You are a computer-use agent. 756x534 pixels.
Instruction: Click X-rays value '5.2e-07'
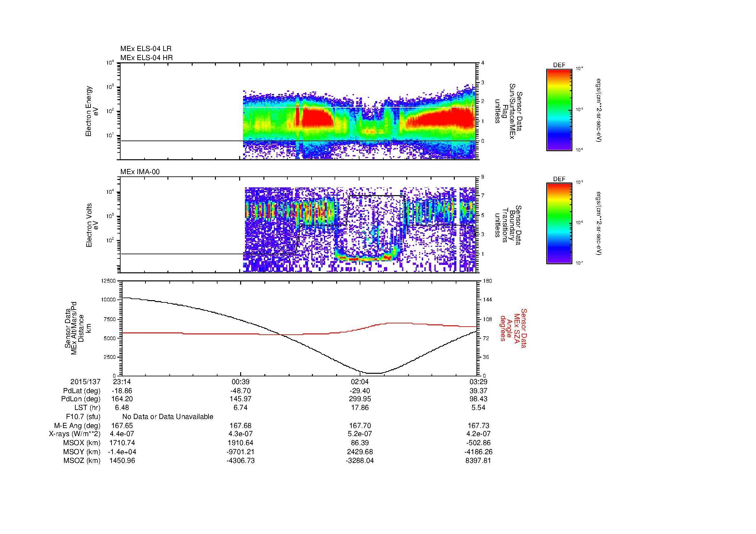360,434
